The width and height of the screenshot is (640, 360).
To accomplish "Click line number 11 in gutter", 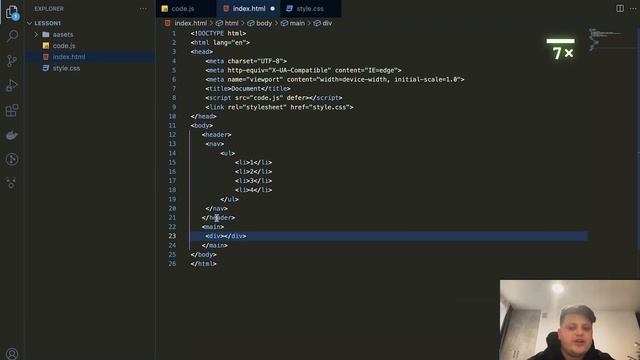I will (172, 125).
